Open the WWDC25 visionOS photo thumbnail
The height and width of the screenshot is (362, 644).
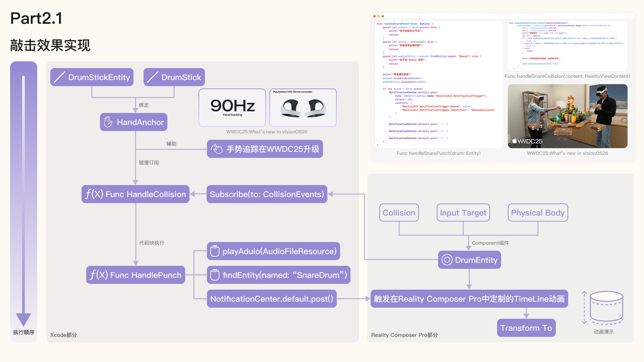[567, 116]
